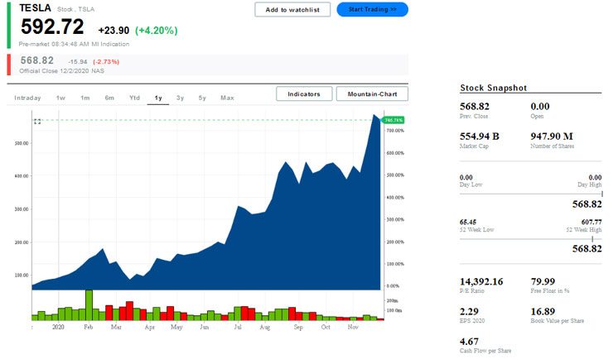Select the 1w time range tab
Viewport: 613px width, 364px height.
[60, 98]
